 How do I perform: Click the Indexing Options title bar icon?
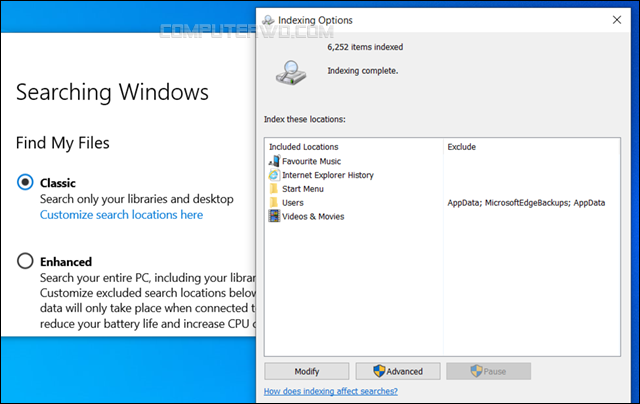[268, 20]
